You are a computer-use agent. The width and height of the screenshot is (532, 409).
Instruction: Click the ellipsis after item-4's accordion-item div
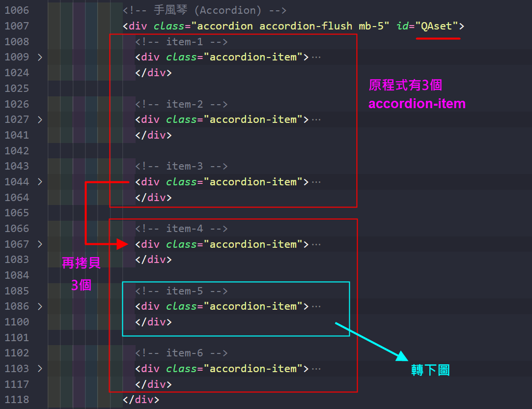tap(316, 244)
